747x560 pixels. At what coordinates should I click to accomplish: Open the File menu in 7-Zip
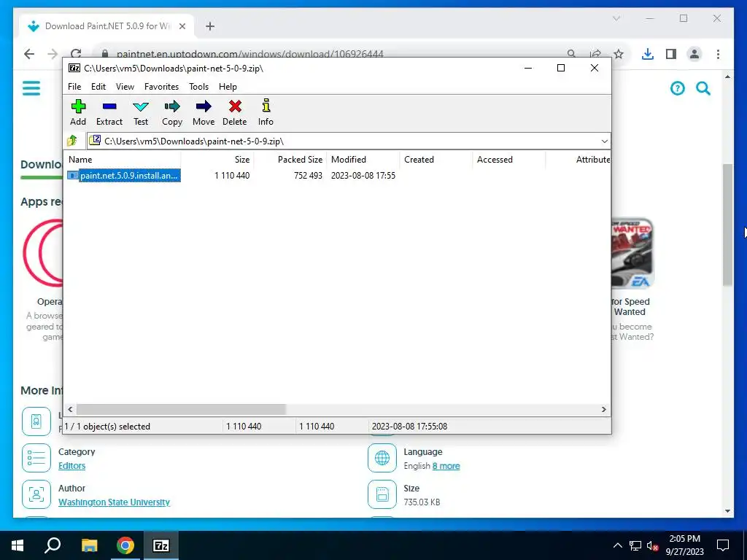pos(74,87)
